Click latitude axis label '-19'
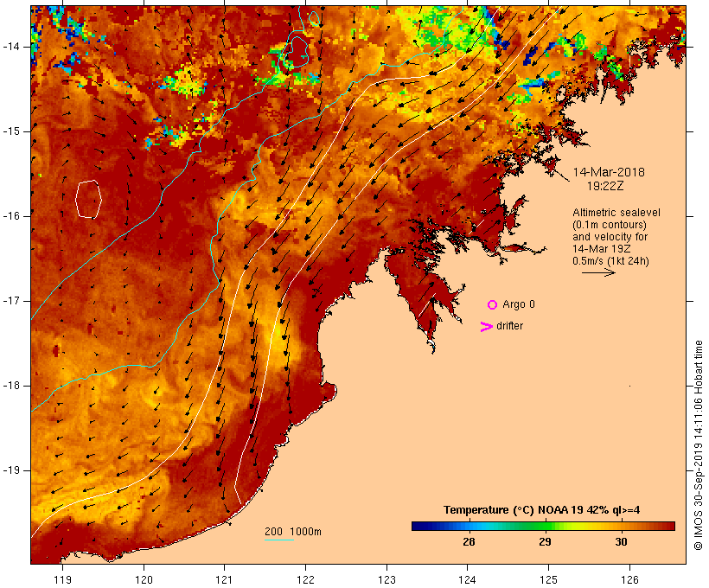Image resolution: width=709 pixels, height=588 pixels. [x=11, y=470]
